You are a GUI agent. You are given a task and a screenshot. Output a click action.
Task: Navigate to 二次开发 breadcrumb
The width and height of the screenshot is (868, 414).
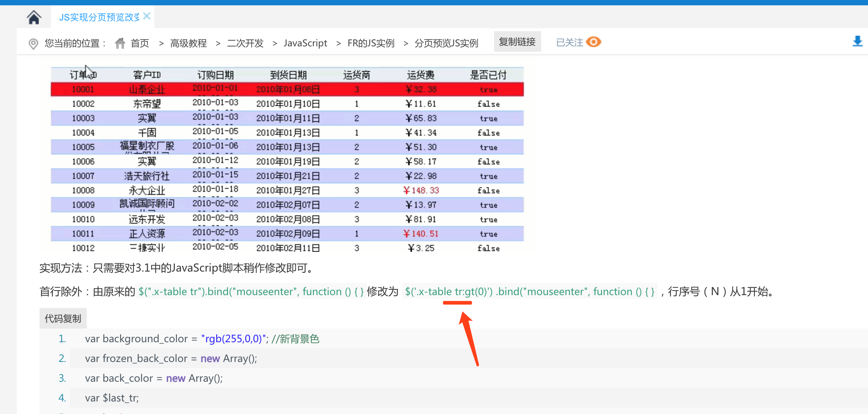pyautogui.click(x=245, y=43)
